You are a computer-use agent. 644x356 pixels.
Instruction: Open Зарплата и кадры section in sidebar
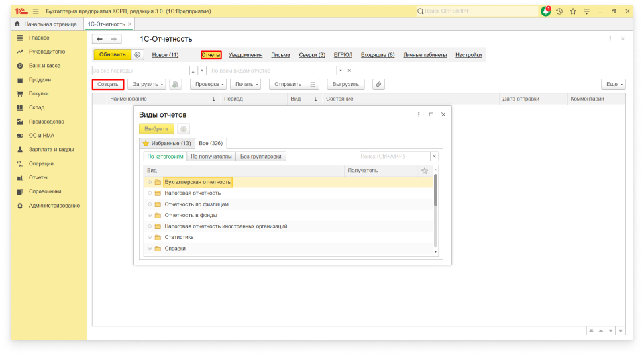click(51, 150)
